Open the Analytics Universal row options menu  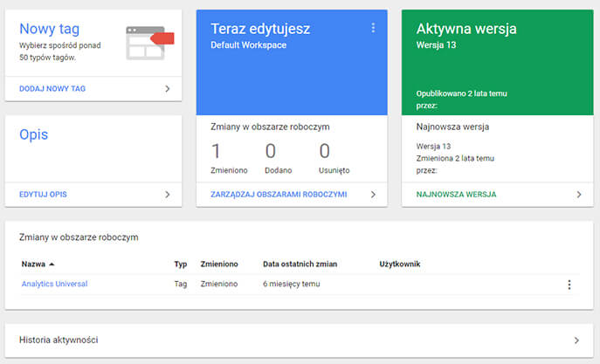[569, 285]
